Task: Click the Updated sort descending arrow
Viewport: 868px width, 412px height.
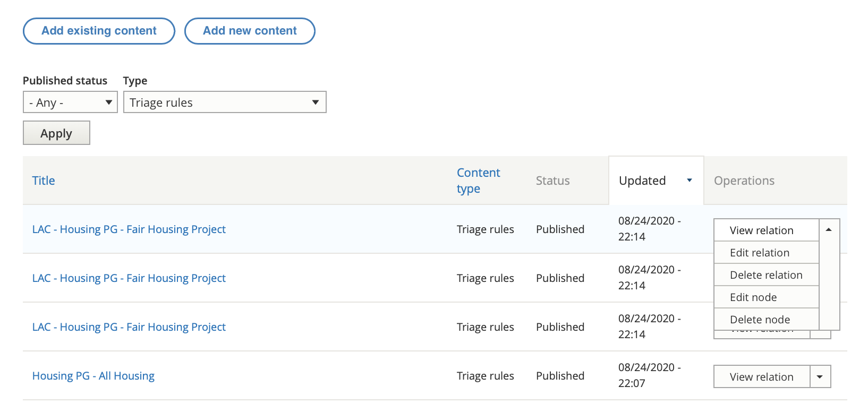Action: [x=690, y=181]
